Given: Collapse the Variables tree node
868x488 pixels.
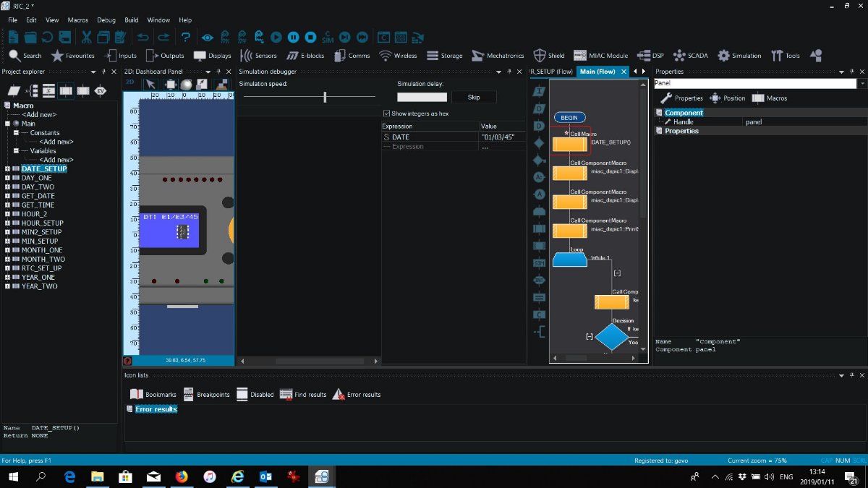Looking at the screenshot, I should point(16,151).
